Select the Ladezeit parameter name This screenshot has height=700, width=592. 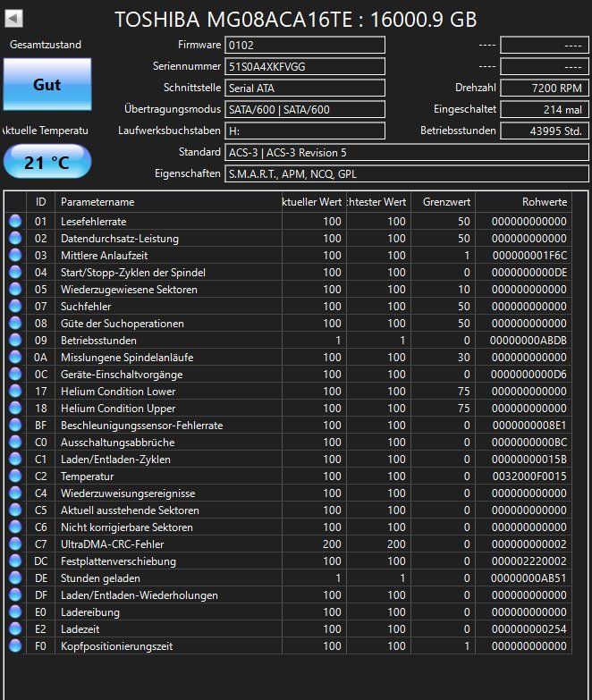click(x=80, y=629)
